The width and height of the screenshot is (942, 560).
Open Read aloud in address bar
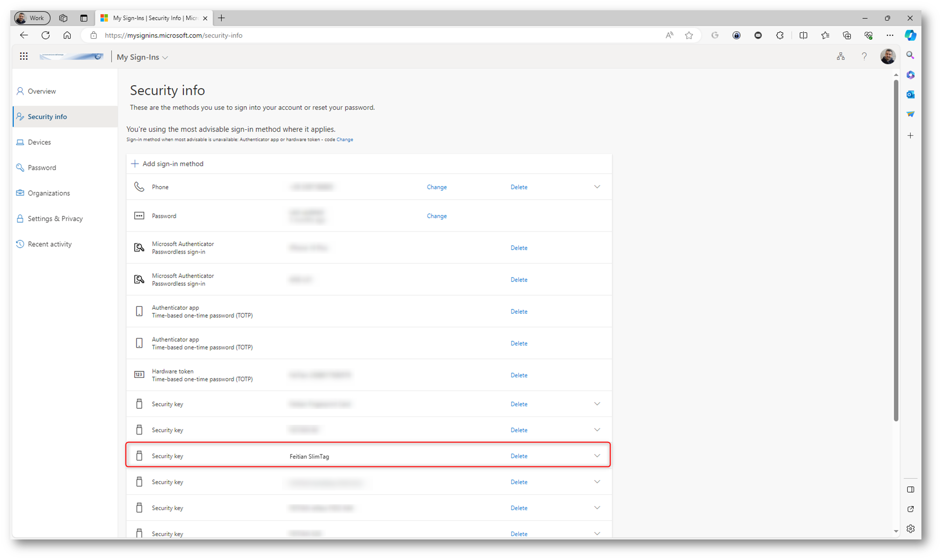669,35
